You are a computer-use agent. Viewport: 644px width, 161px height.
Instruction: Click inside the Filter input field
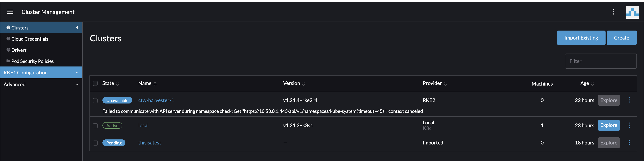[x=601, y=61]
